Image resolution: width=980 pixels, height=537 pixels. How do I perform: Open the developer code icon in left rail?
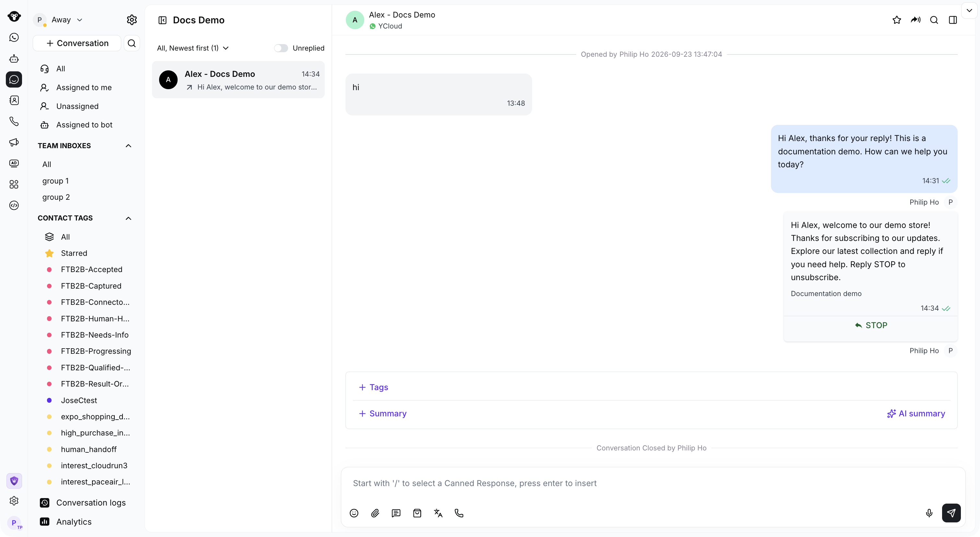pyautogui.click(x=14, y=205)
